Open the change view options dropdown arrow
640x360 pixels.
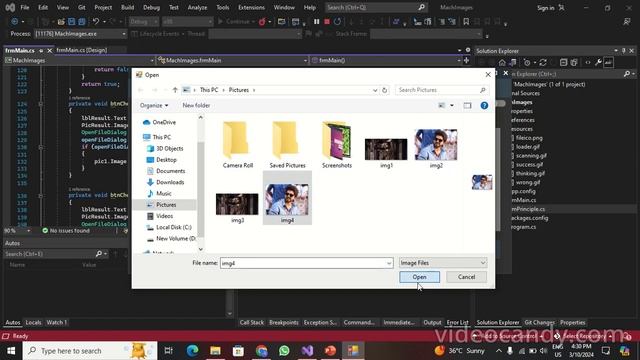[452, 105]
